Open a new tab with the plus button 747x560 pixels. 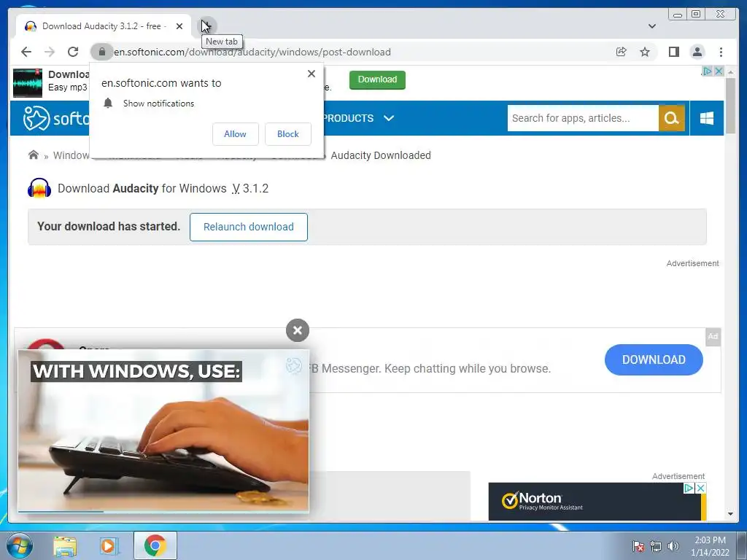(x=206, y=26)
